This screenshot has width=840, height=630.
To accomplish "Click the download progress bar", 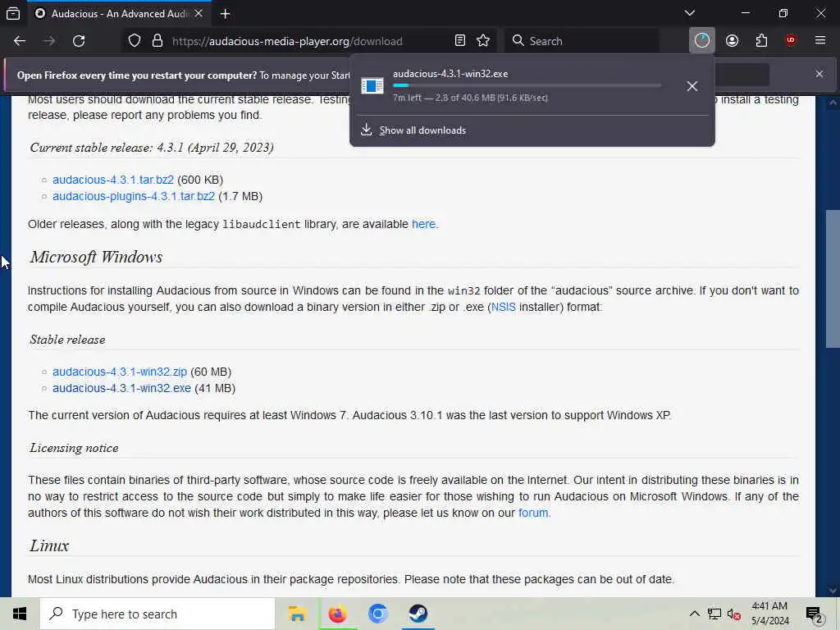I will point(527,85).
